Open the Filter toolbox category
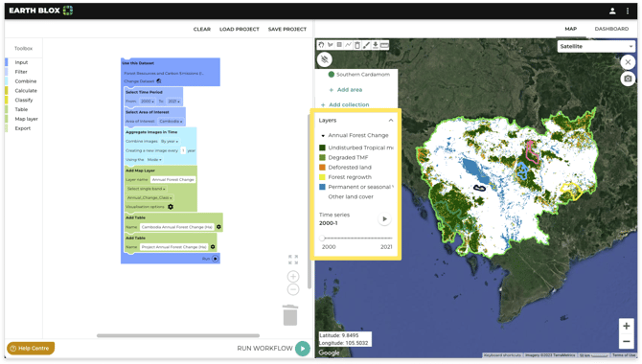This screenshot has height=364, width=642. tap(21, 72)
